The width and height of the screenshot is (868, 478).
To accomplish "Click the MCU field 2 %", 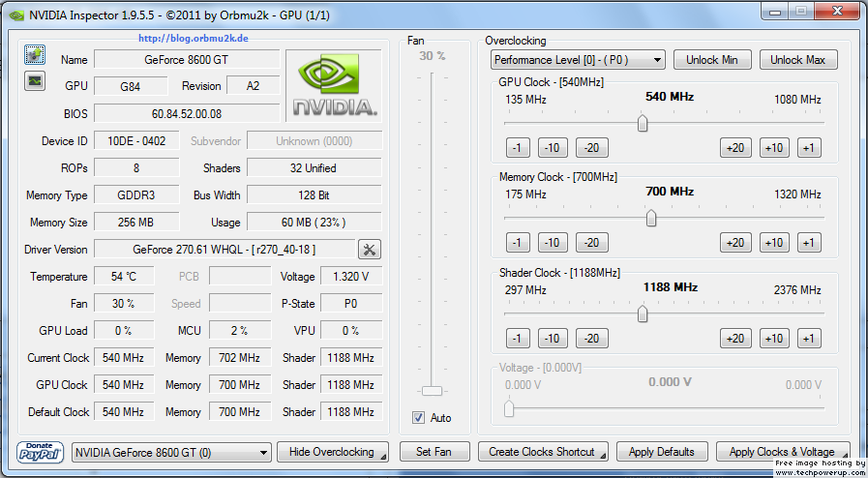I will [240, 331].
